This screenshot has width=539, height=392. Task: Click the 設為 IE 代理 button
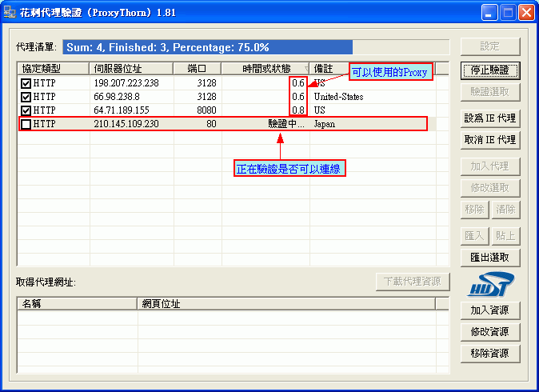point(490,118)
